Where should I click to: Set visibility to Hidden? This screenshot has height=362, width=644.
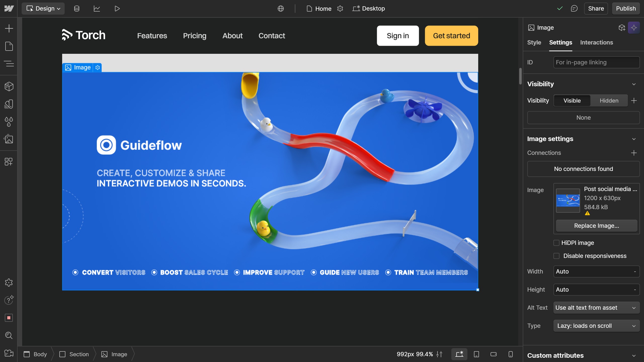(x=609, y=101)
